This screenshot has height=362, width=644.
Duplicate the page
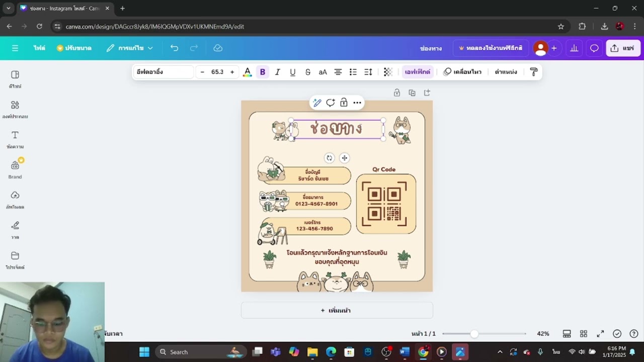click(412, 93)
